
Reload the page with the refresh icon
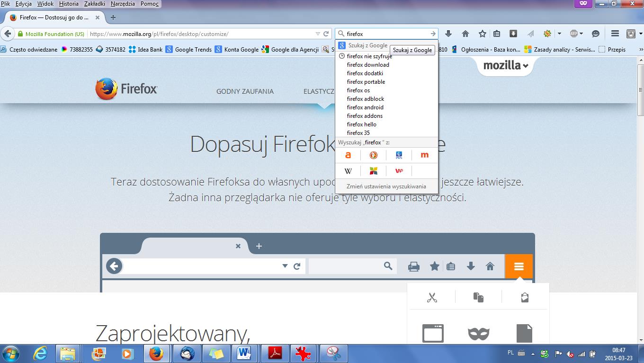point(326,34)
